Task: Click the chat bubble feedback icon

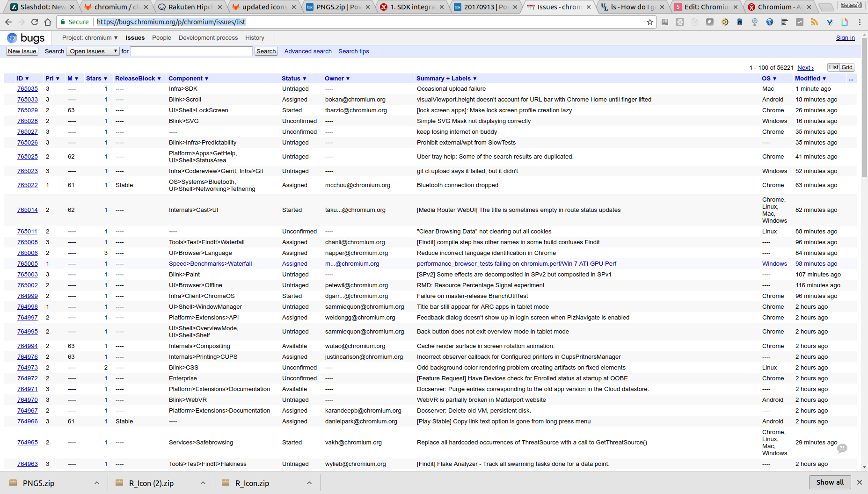Action: (842, 448)
